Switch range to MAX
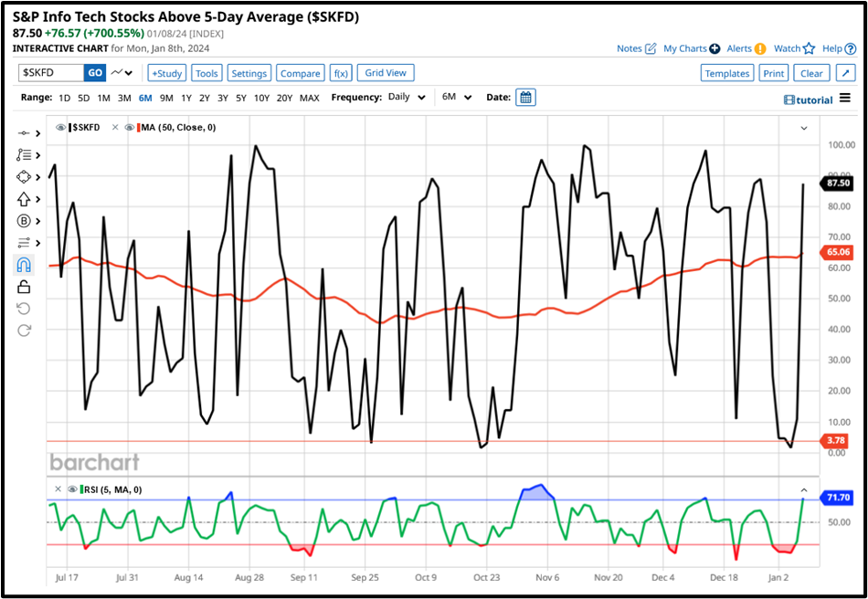 [310, 98]
